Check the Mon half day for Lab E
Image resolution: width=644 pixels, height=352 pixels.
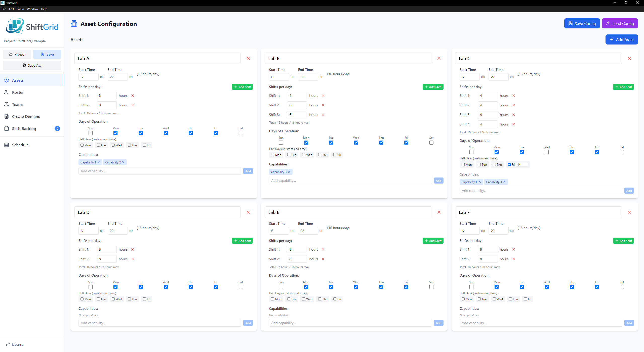click(273, 299)
